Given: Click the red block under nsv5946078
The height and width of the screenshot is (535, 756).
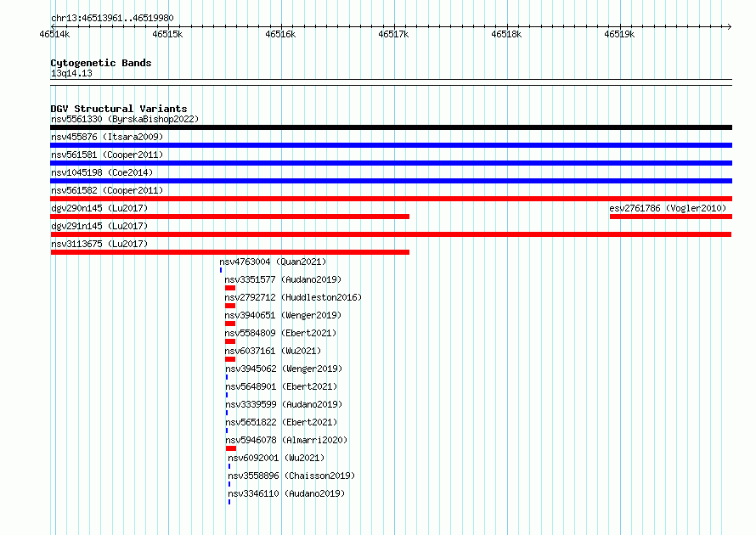Looking at the screenshot, I should pos(231,448).
